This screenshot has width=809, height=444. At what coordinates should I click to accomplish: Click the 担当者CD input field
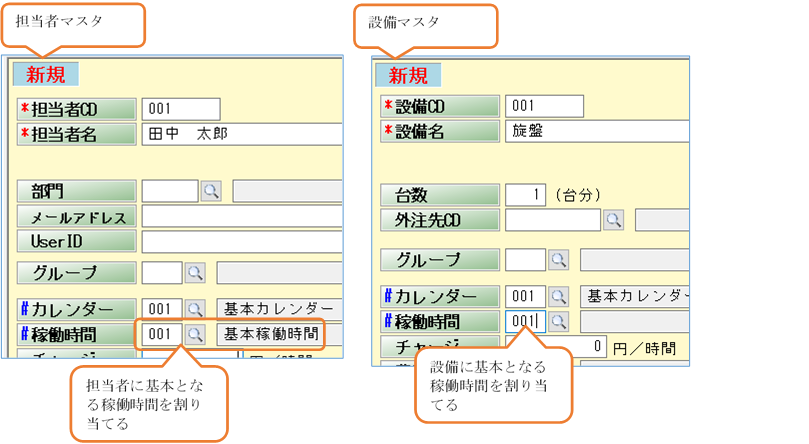click(x=181, y=109)
